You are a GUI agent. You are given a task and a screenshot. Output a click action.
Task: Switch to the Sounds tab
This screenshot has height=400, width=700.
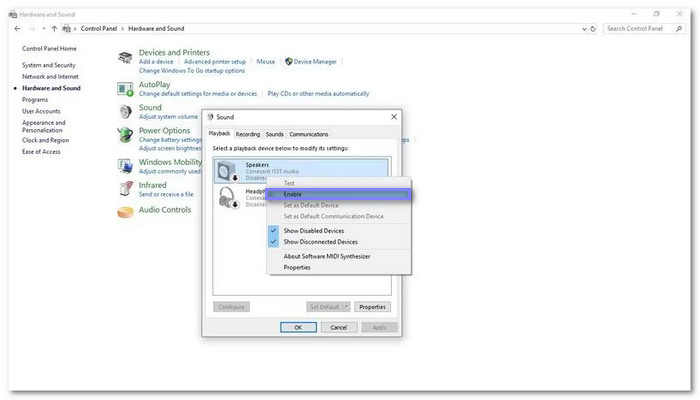(x=275, y=134)
